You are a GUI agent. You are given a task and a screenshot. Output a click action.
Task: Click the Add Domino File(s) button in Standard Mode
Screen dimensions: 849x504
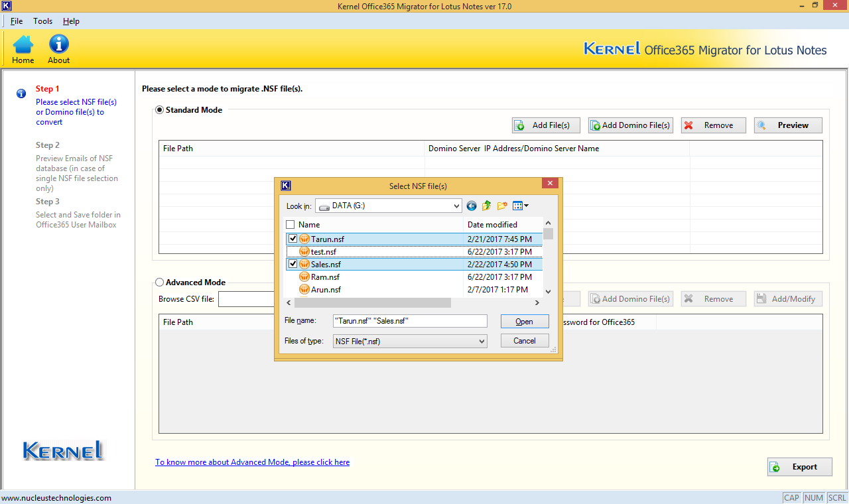point(630,125)
